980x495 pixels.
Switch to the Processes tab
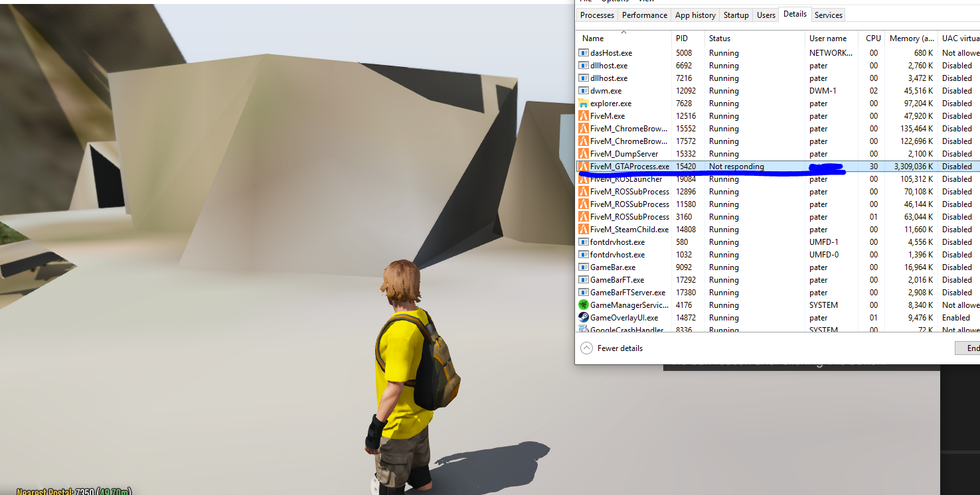coord(597,15)
